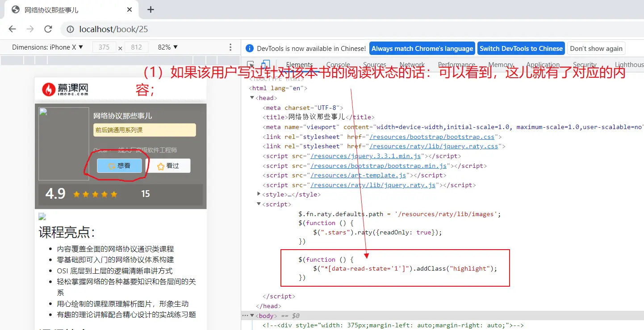Click bullet OSI 底层到上层的逻辑清晰串讲方式

click(x=115, y=271)
